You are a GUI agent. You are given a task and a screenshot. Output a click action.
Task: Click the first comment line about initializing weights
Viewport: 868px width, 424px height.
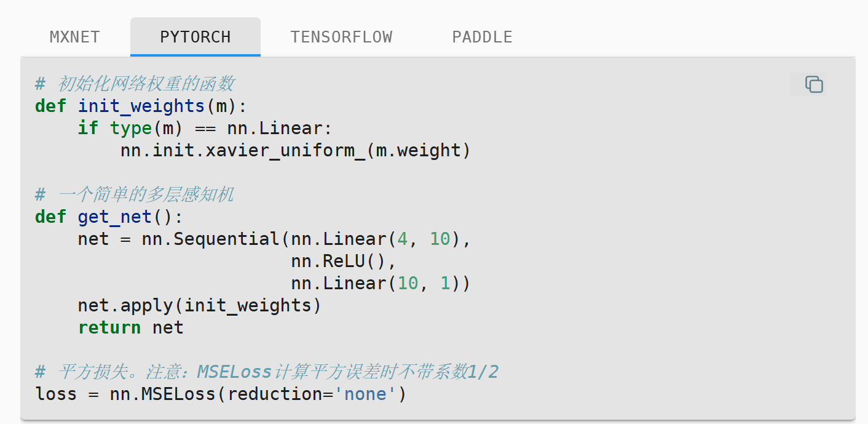(135, 84)
